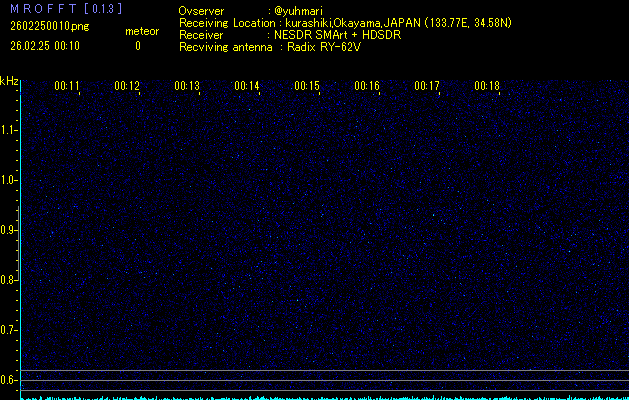Click the 'meteor' count label
629x400 pixels.
point(142,31)
